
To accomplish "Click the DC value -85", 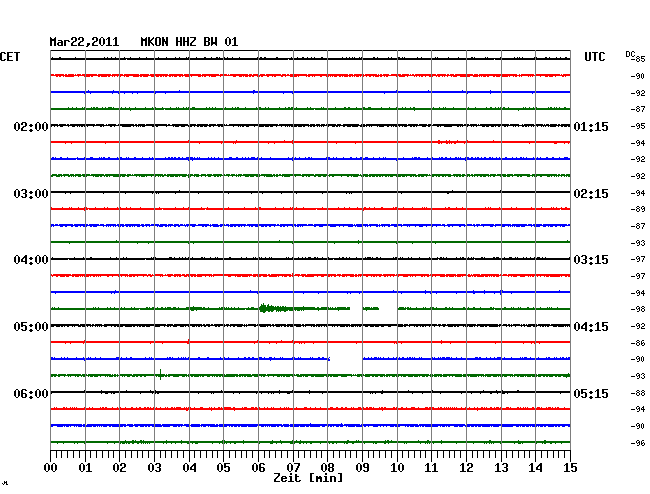I will (x=639, y=59).
